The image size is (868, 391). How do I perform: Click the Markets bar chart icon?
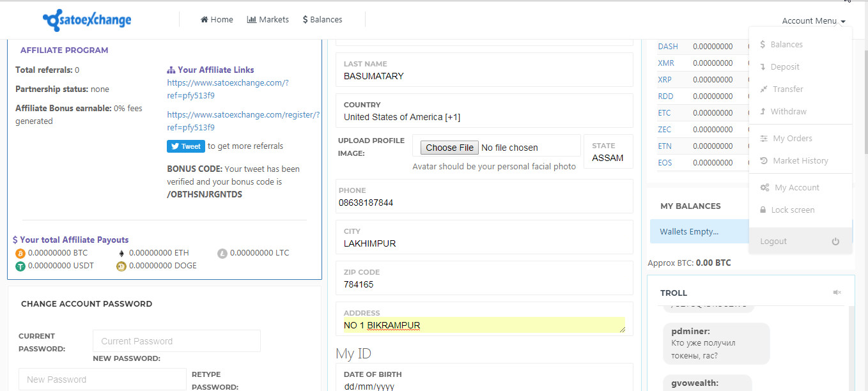pos(252,20)
